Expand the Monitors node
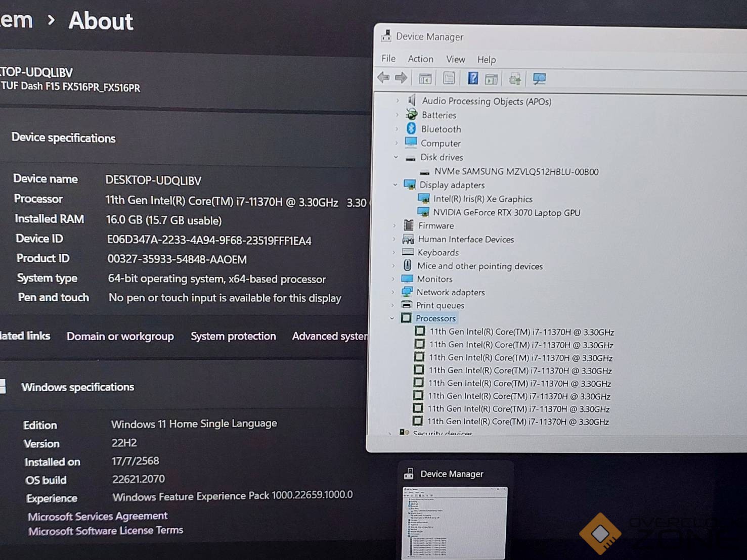The width and height of the screenshot is (747, 560). pos(393,278)
